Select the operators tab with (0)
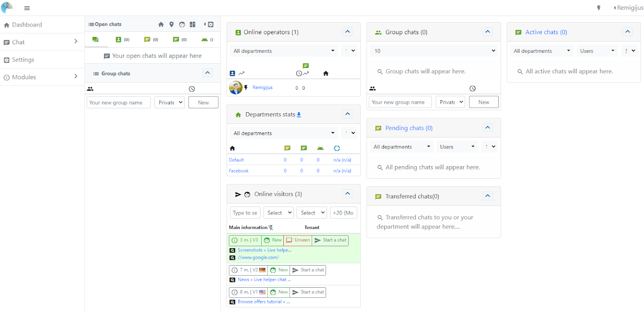 pos(122,39)
